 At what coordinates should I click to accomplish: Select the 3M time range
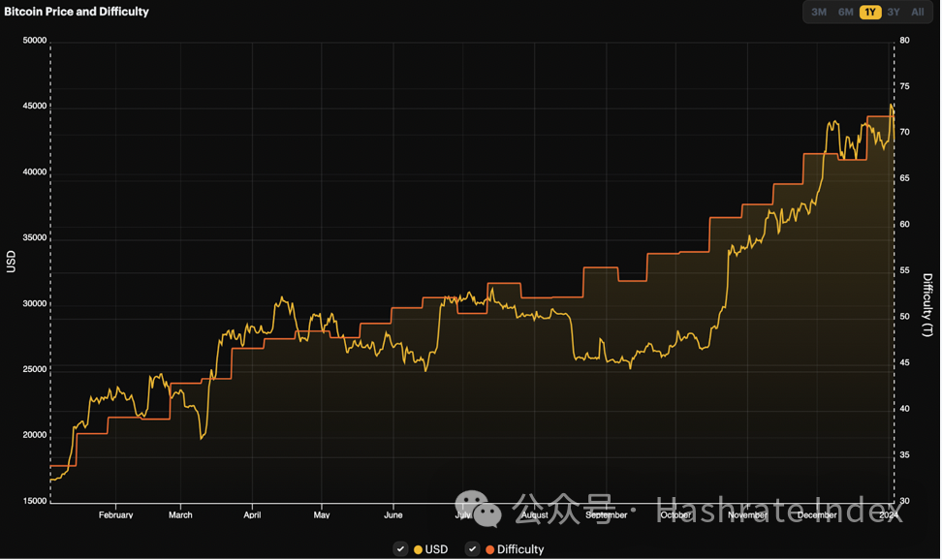tap(819, 13)
